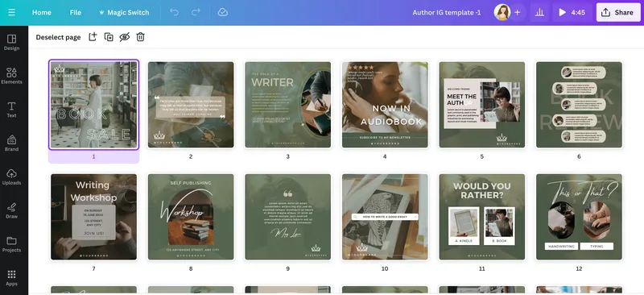Open the Elements panel
644x295 pixels.
point(11,76)
